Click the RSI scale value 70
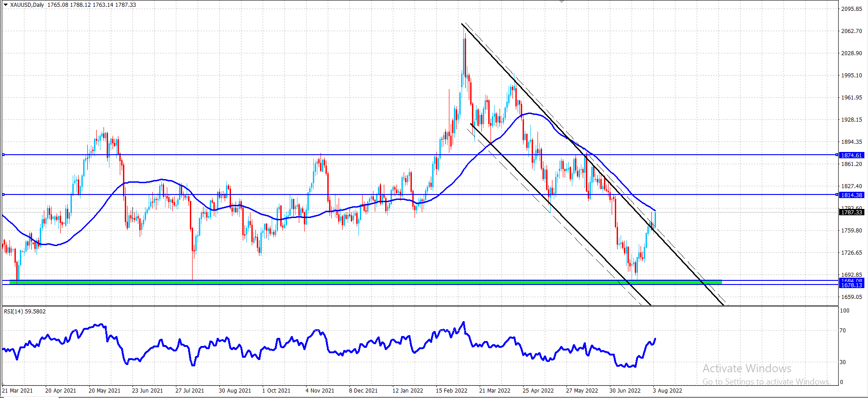Viewport: 868px width, 398px height. pyautogui.click(x=842, y=331)
